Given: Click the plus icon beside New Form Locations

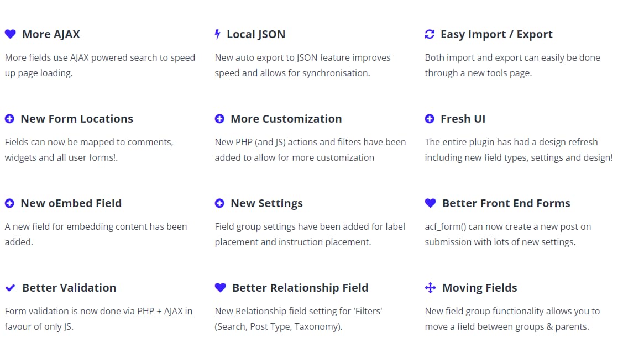Looking at the screenshot, I should tap(9, 119).
